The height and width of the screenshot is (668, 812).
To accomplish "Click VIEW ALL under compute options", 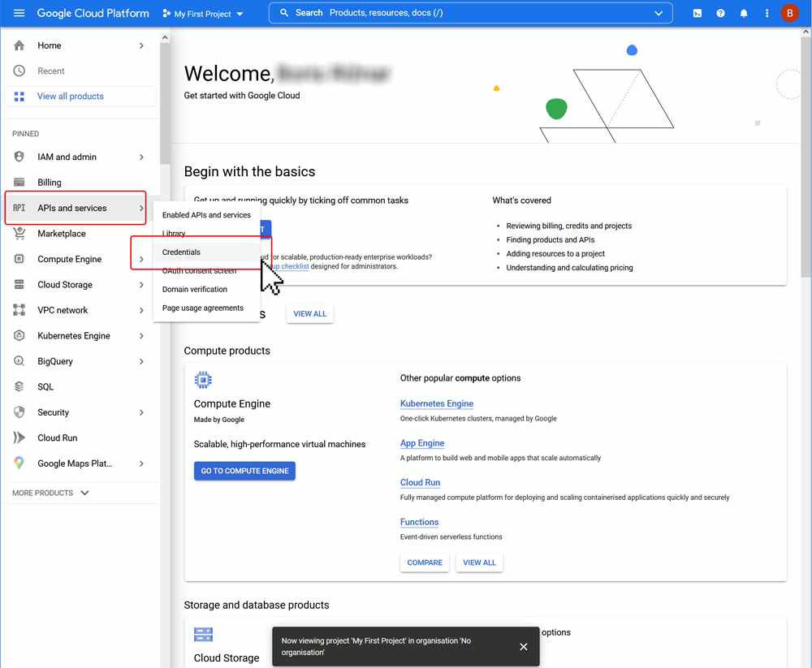I will click(479, 562).
